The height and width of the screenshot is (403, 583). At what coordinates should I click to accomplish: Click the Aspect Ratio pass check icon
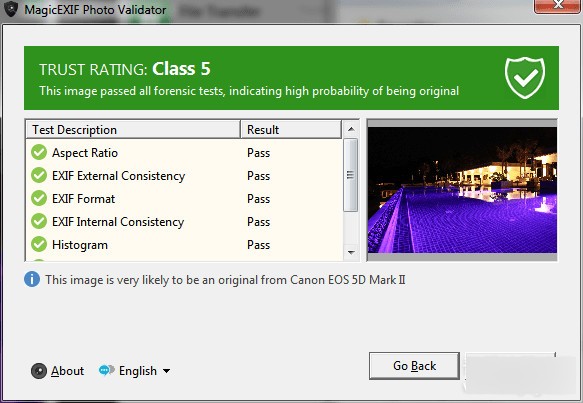[39, 152]
